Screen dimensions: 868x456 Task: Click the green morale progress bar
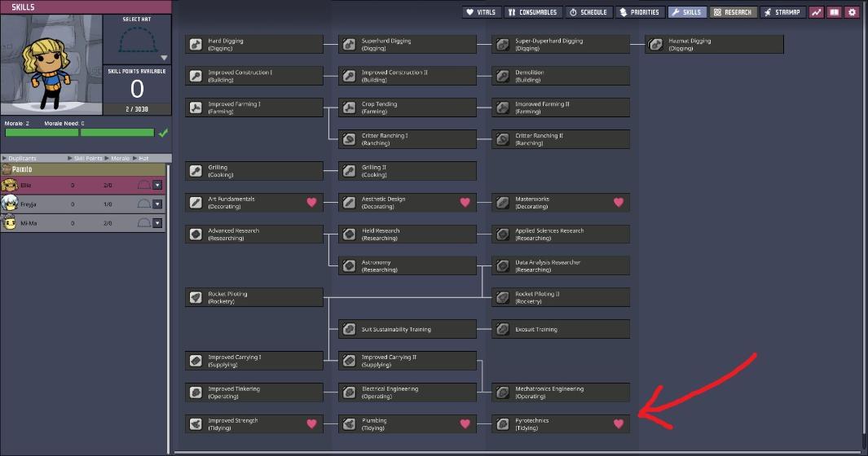[80, 132]
